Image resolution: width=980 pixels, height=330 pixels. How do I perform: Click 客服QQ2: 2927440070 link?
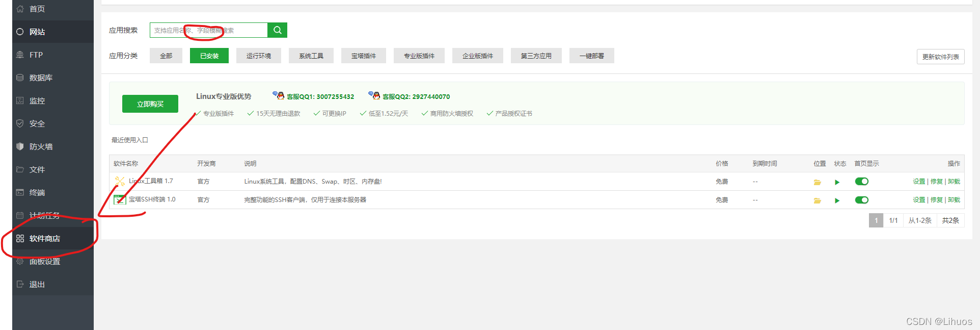[416, 96]
